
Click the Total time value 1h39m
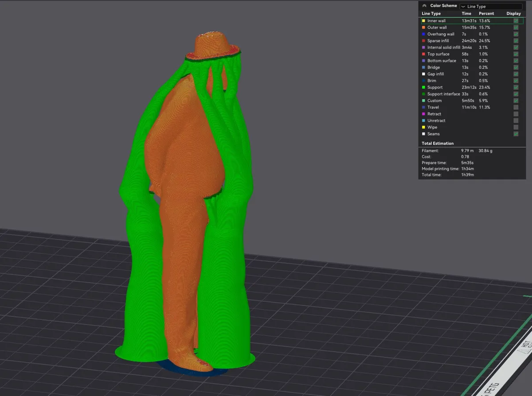point(467,175)
